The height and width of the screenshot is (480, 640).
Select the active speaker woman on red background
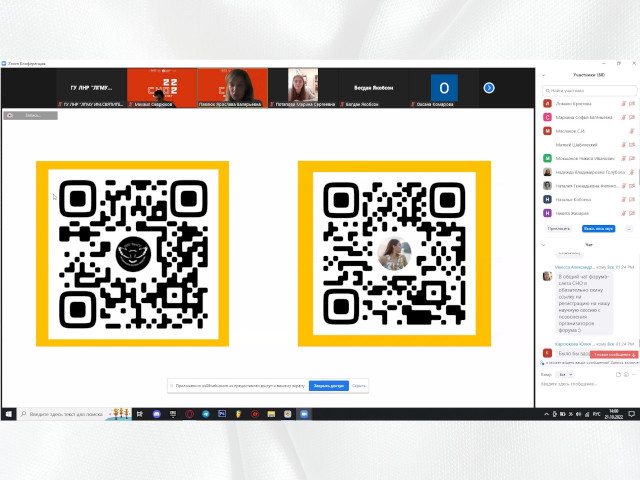point(233,88)
